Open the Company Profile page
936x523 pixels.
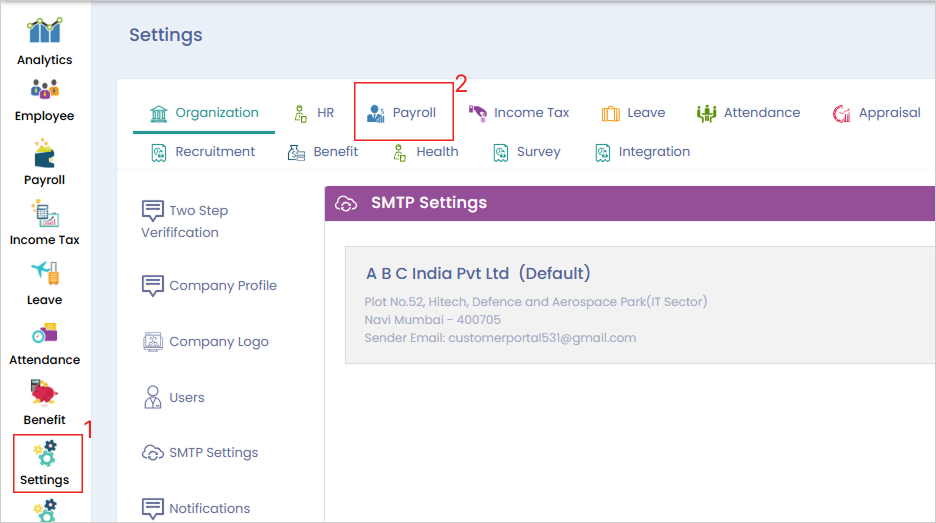point(210,286)
